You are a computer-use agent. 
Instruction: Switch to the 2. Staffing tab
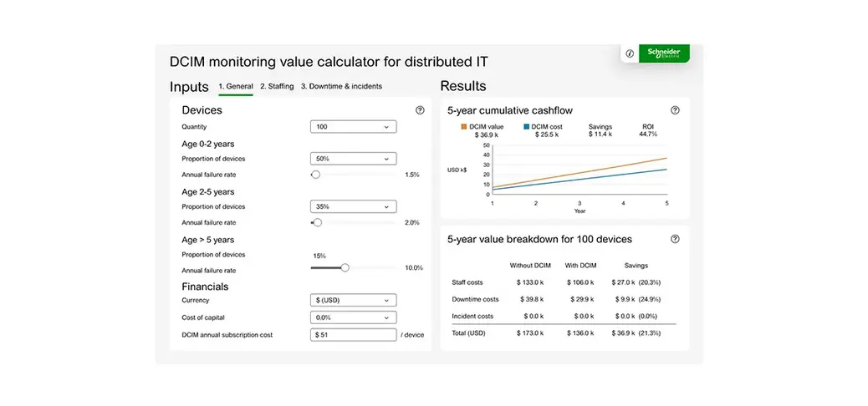coord(277,86)
